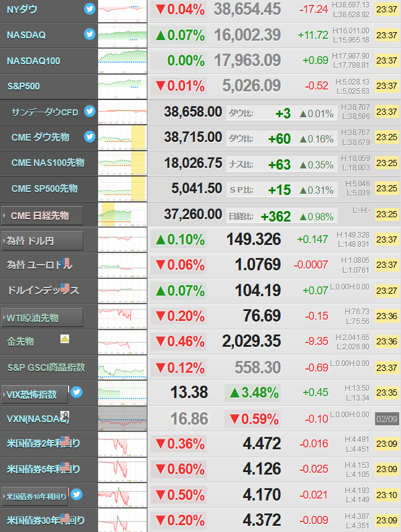The height and width of the screenshot is (532, 401).
Task: Click the NASDAQ price 16,002.39
Action: click(247, 35)
